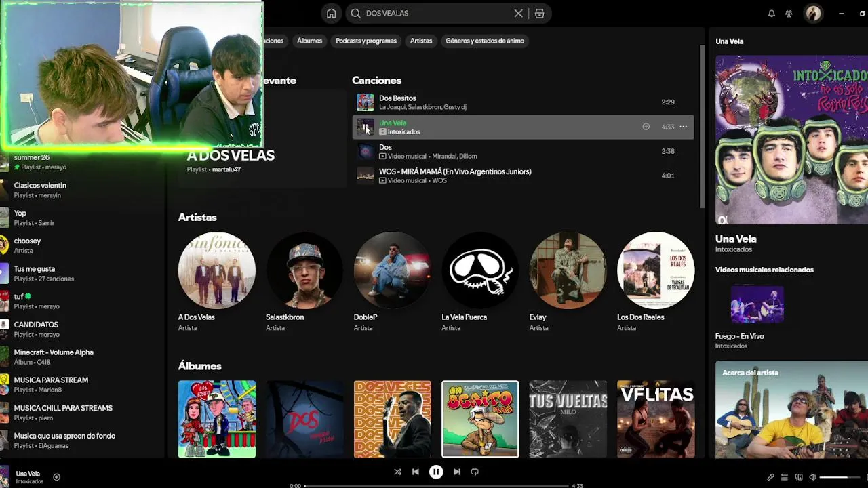The image size is (868, 488).
Task: Open the tuf playlist
Action: [81, 301]
